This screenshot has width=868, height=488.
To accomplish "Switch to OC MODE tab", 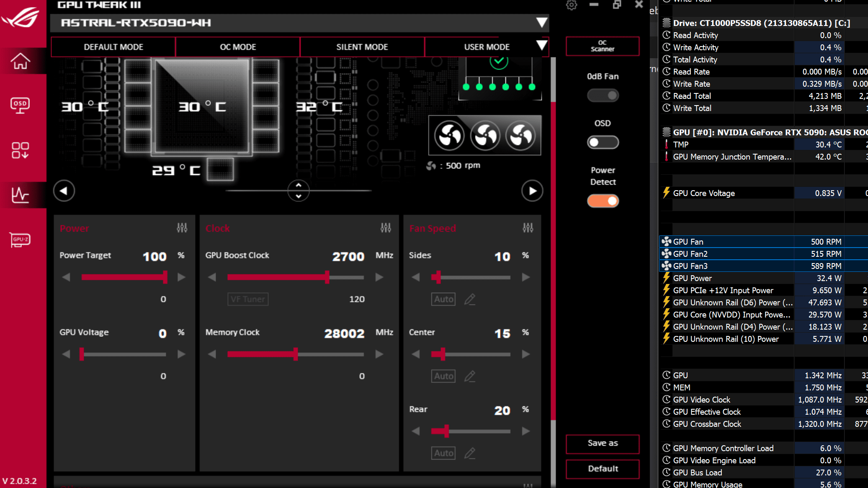I will click(x=238, y=47).
